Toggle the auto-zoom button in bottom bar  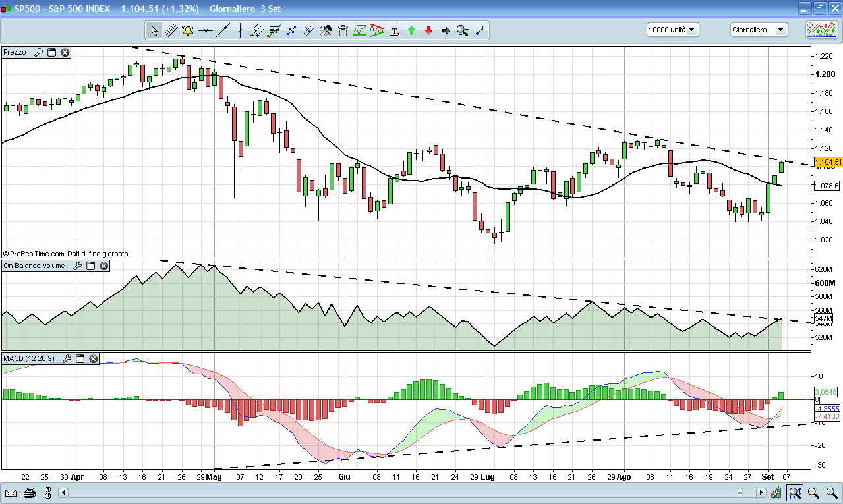tap(795, 493)
